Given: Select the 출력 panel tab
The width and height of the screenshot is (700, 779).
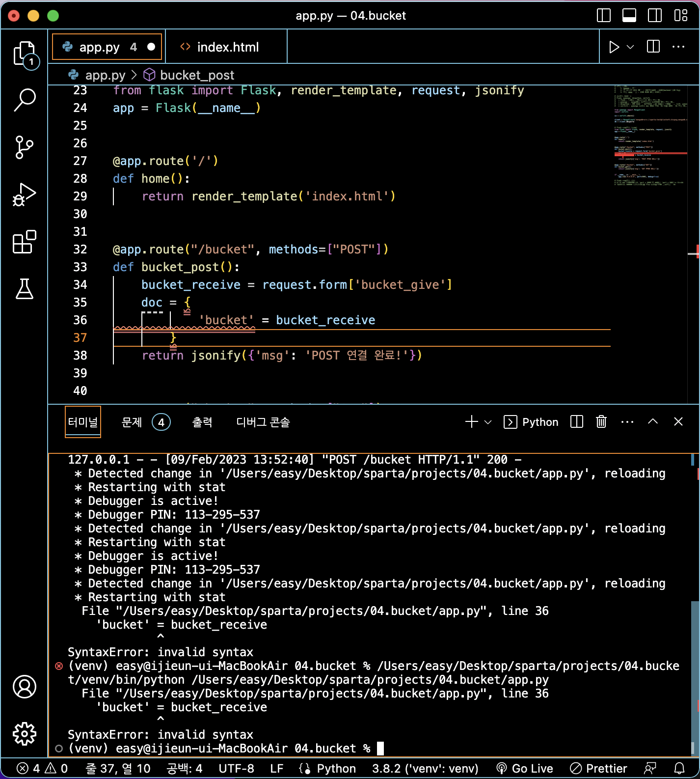Looking at the screenshot, I should point(202,422).
